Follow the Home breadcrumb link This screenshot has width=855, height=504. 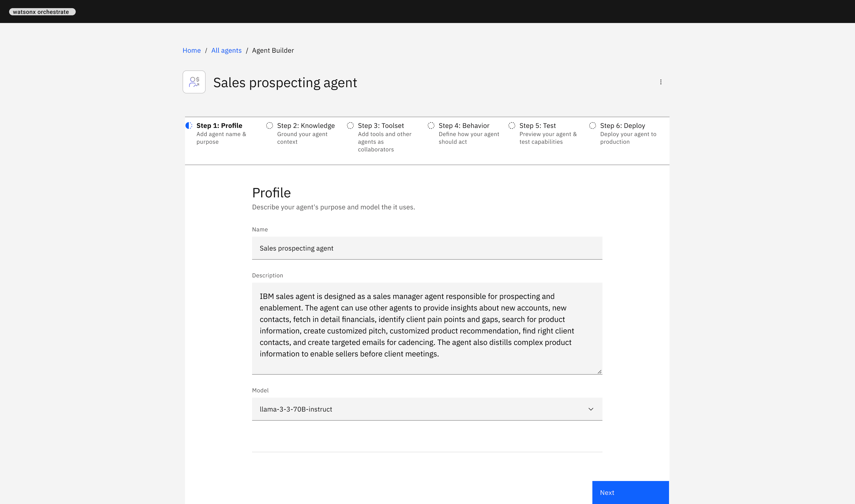click(192, 50)
